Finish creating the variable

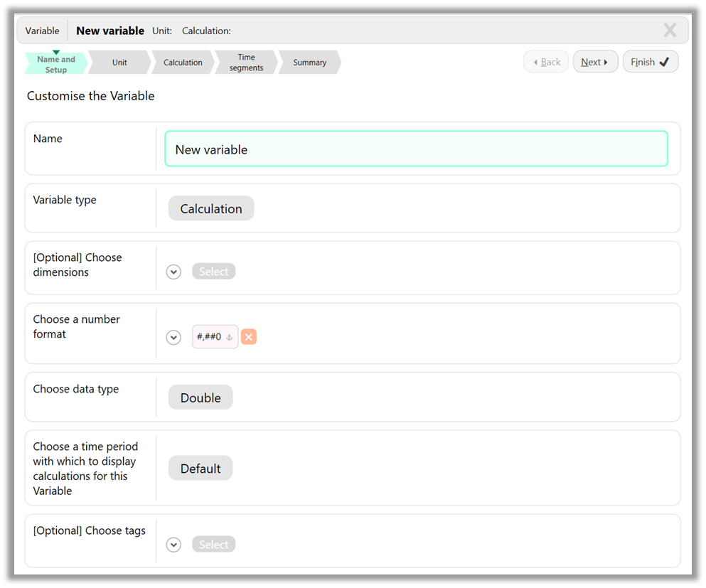(x=649, y=61)
